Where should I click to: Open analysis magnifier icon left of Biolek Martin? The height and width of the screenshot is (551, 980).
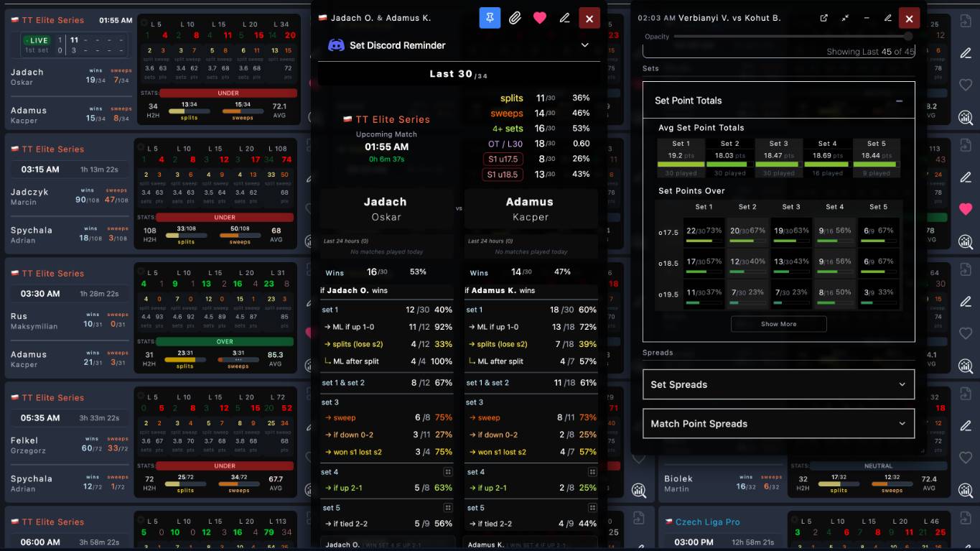tap(639, 490)
